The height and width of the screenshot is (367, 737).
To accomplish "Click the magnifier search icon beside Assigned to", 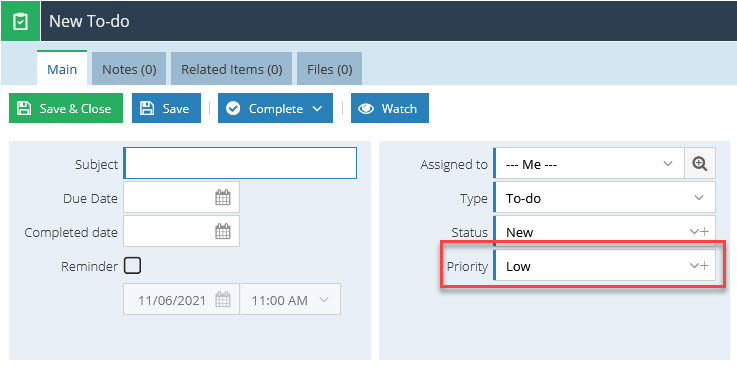I will [700, 164].
